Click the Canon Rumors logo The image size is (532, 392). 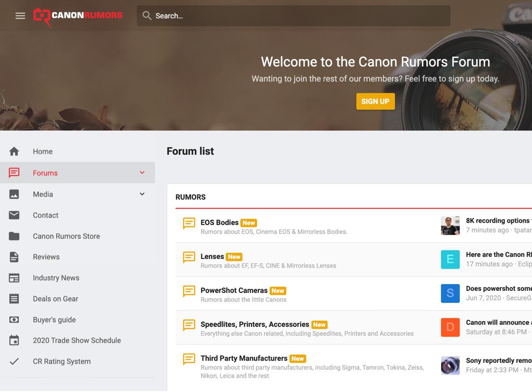point(78,16)
